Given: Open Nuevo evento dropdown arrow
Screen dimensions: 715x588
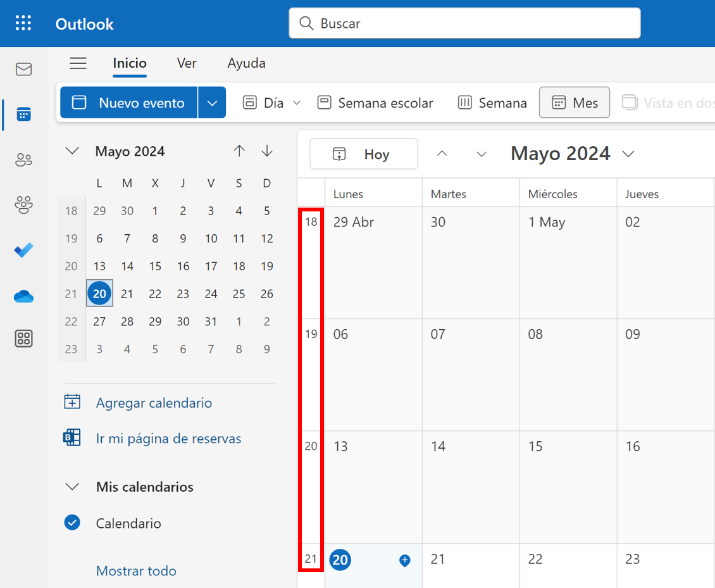Looking at the screenshot, I should pos(212,103).
